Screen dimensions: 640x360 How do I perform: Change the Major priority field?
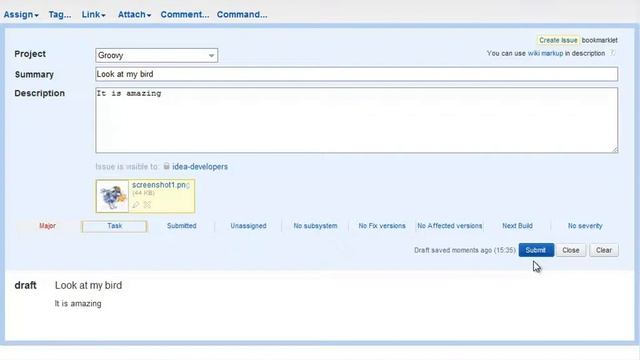coord(47,226)
